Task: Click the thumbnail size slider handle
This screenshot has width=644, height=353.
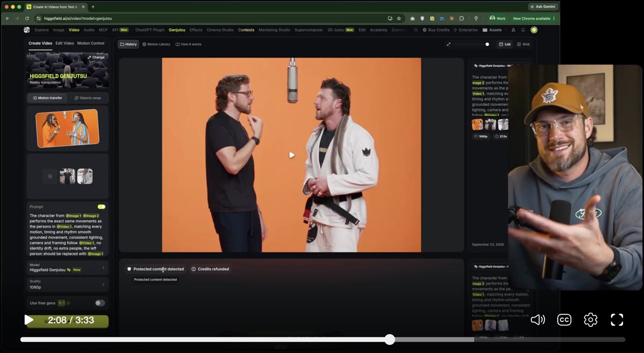Action: pyautogui.click(x=487, y=44)
